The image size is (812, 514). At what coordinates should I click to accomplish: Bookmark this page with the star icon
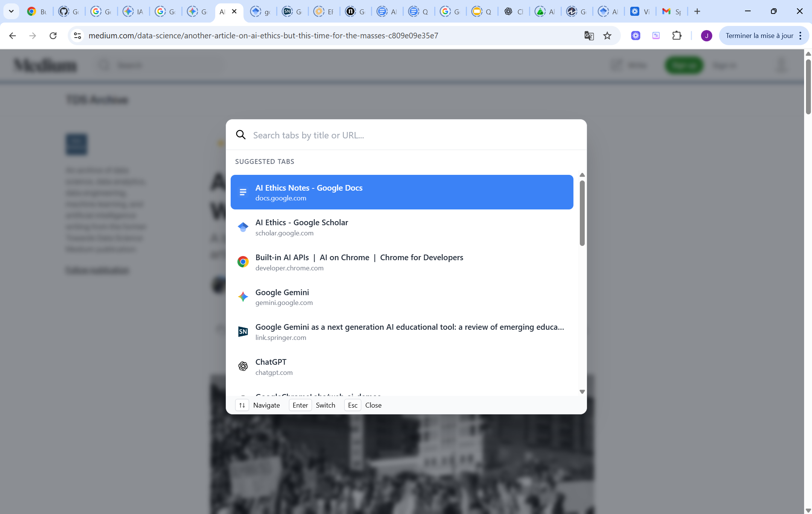click(607, 36)
